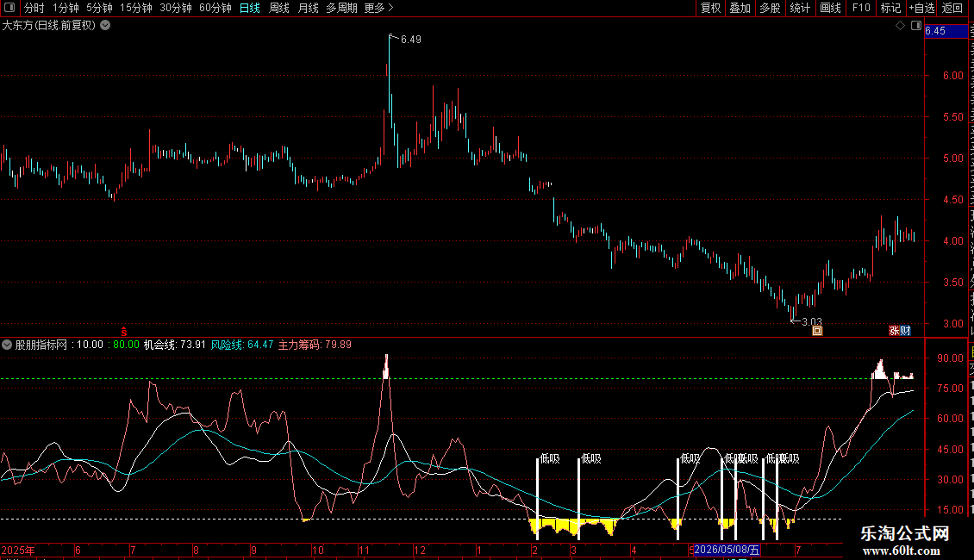The height and width of the screenshot is (560, 974).
Task: Open the square event icon near 3.03
Action: (x=817, y=331)
